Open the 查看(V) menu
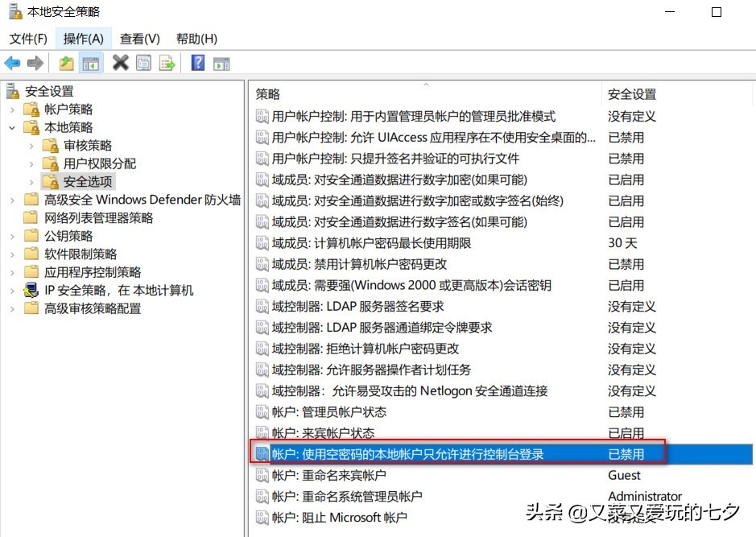The image size is (756, 537). (x=138, y=38)
